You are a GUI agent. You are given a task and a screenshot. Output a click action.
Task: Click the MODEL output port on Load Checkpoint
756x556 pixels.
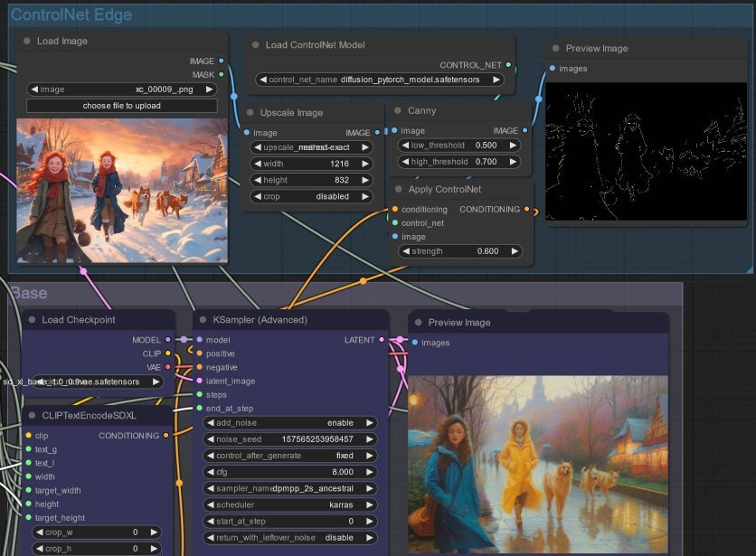point(168,340)
